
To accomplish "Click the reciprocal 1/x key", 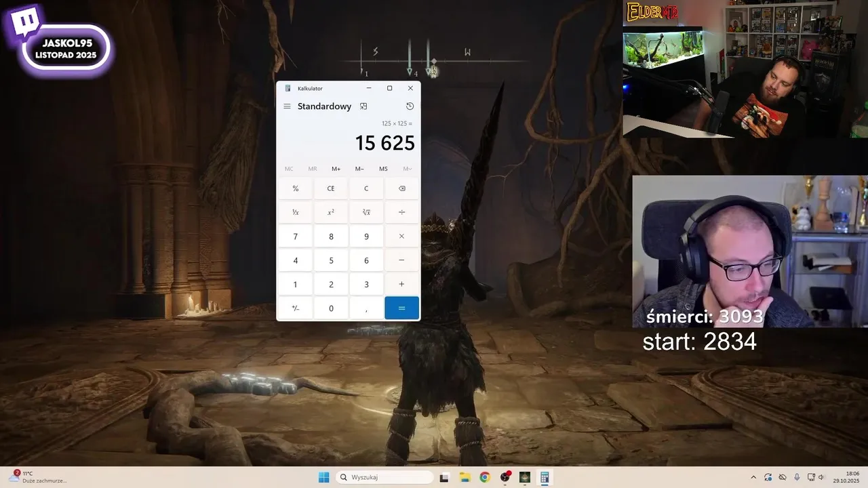I will point(295,212).
